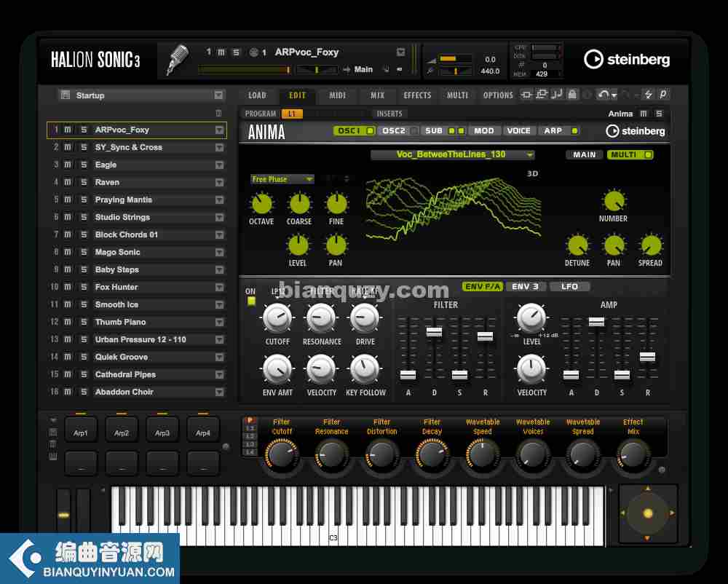
Task: Solo slot 7 Block Chords 01
Action: tap(84, 234)
